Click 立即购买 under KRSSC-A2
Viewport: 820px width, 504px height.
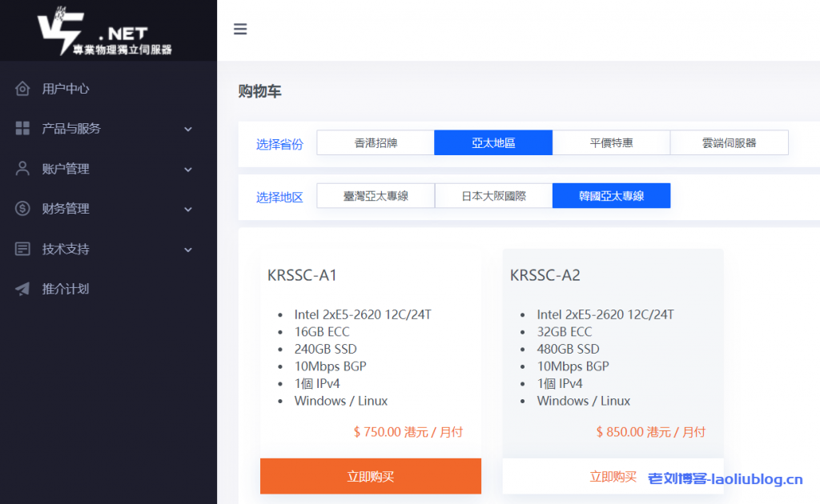[x=613, y=475]
